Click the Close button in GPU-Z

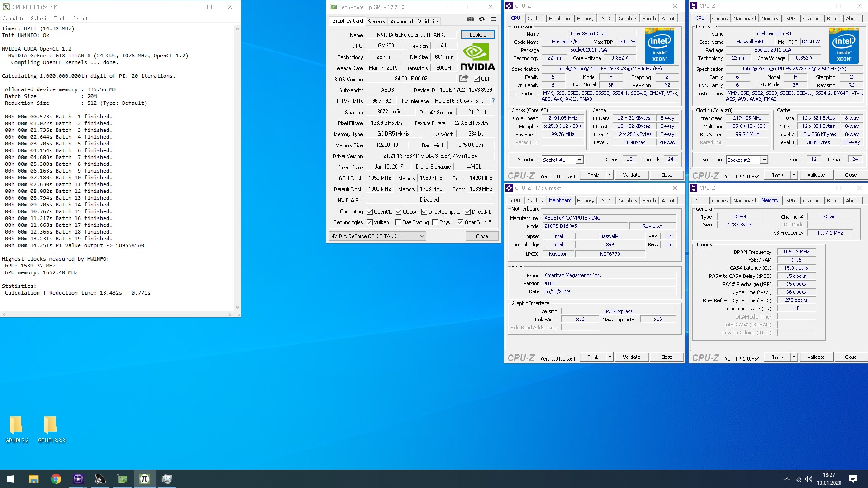tap(482, 236)
